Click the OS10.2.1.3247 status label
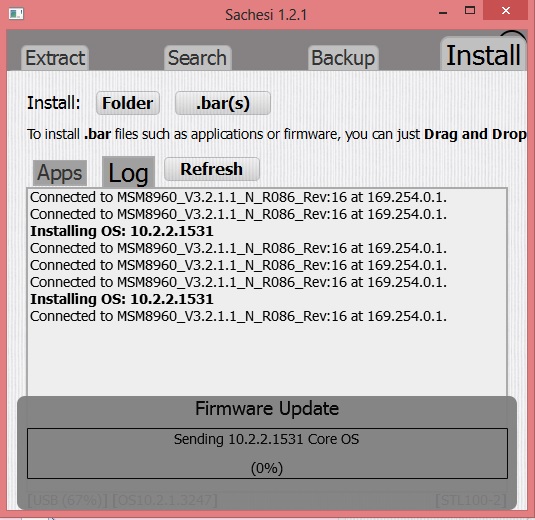535x520 pixels. click(165, 501)
